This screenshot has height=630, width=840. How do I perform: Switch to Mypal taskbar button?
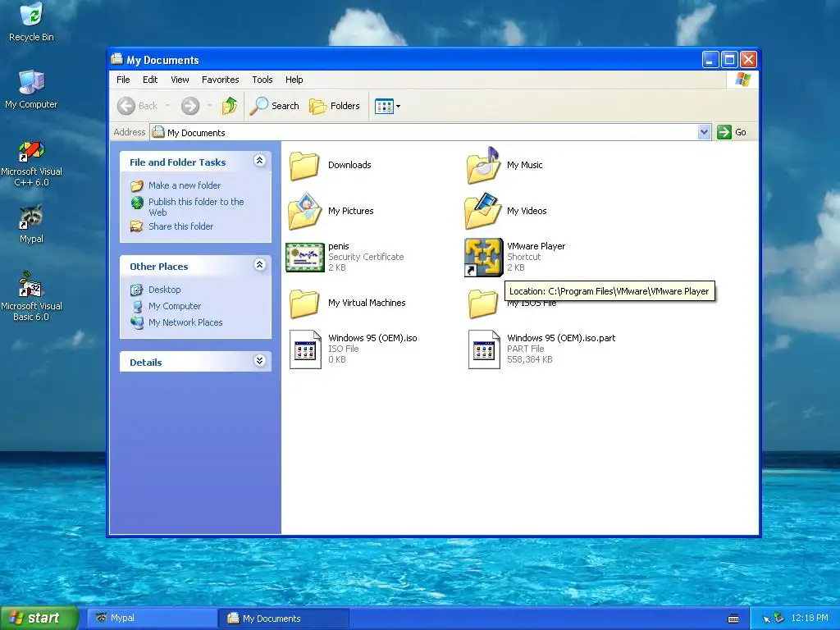[152, 619]
